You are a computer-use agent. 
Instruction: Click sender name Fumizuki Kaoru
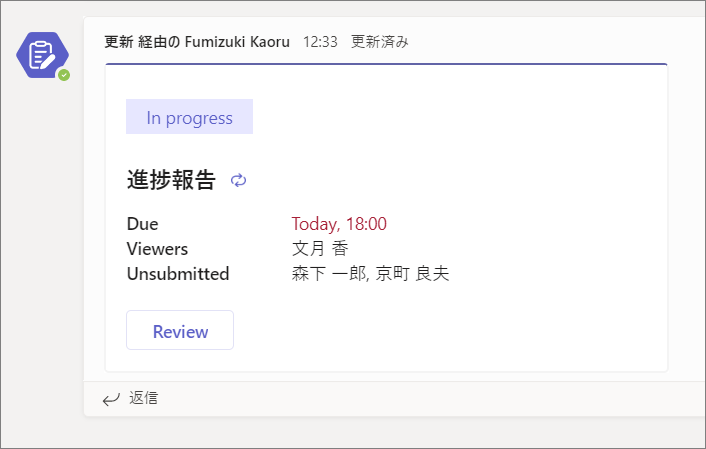pyautogui.click(x=237, y=42)
